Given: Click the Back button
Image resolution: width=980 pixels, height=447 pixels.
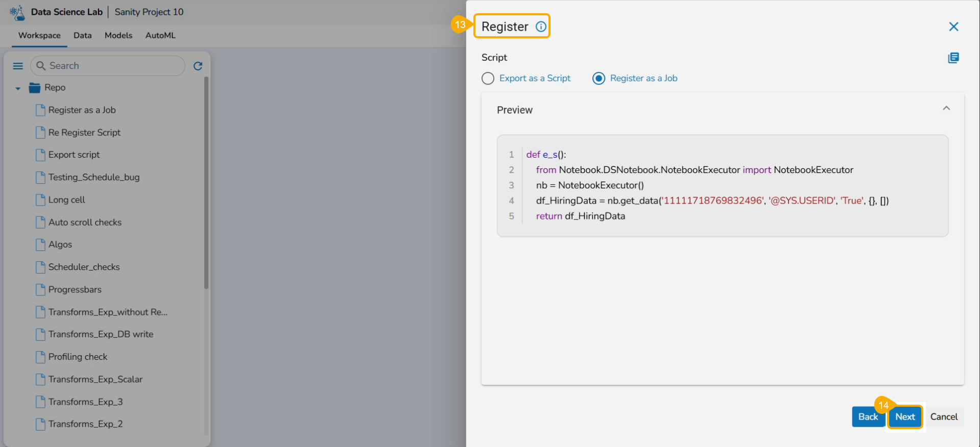Looking at the screenshot, I should coord(868,417).
